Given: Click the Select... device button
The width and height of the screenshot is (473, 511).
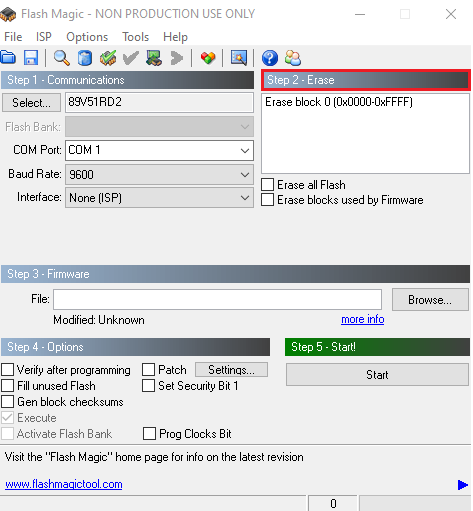Looking at the screenshot, I should (31, 103).
